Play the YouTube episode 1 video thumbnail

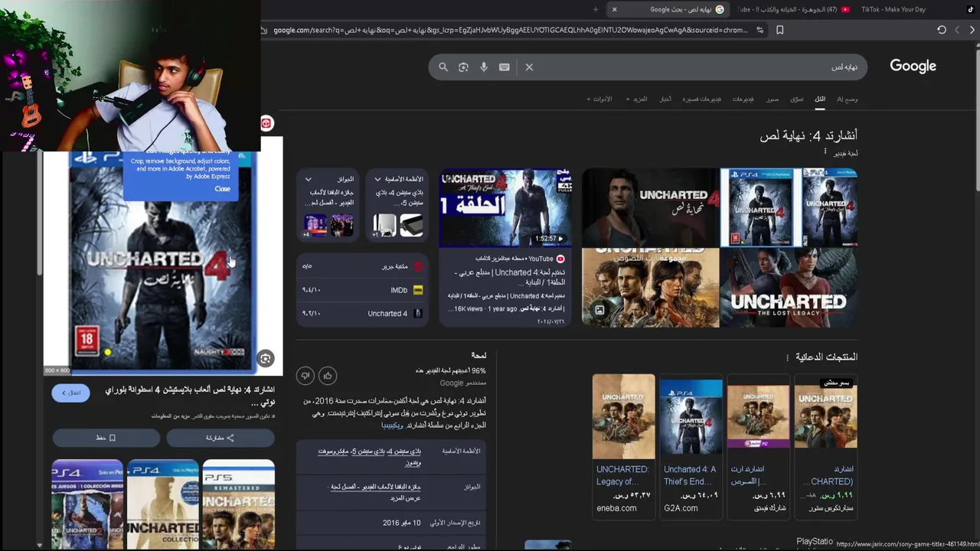[x=505, y=207]
